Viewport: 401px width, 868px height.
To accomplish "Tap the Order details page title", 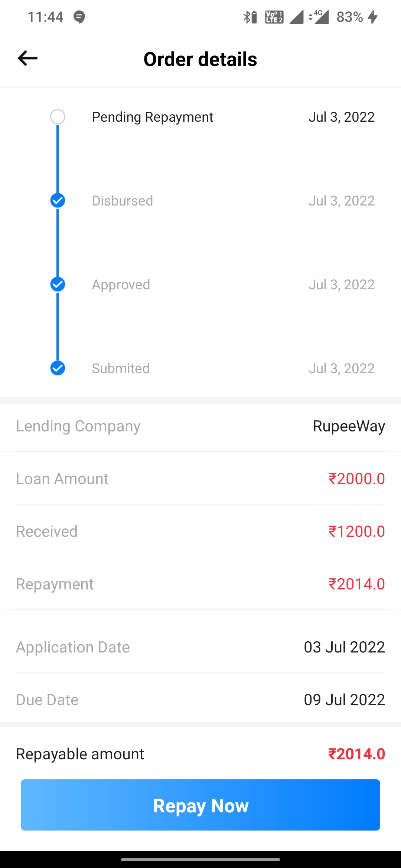I will pos(200,59).
